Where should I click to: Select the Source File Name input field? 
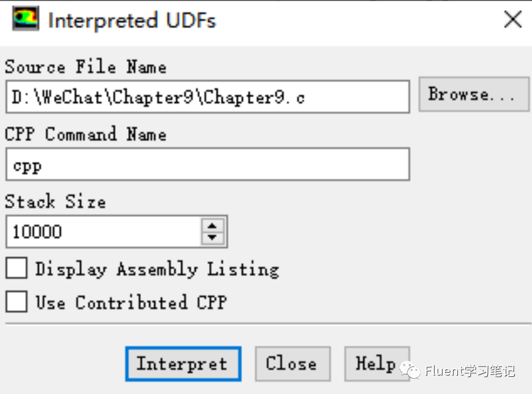pyautogui.click(x=207, y=96)
